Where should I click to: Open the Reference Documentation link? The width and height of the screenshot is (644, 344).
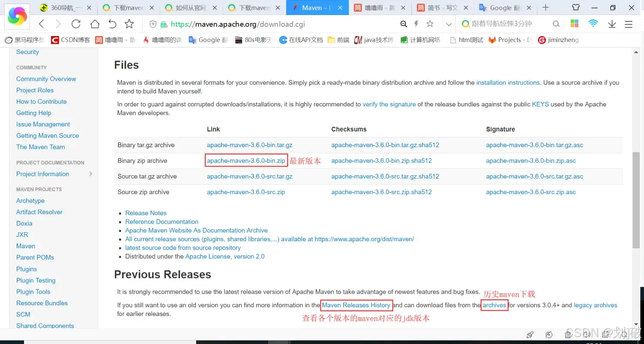162,222
